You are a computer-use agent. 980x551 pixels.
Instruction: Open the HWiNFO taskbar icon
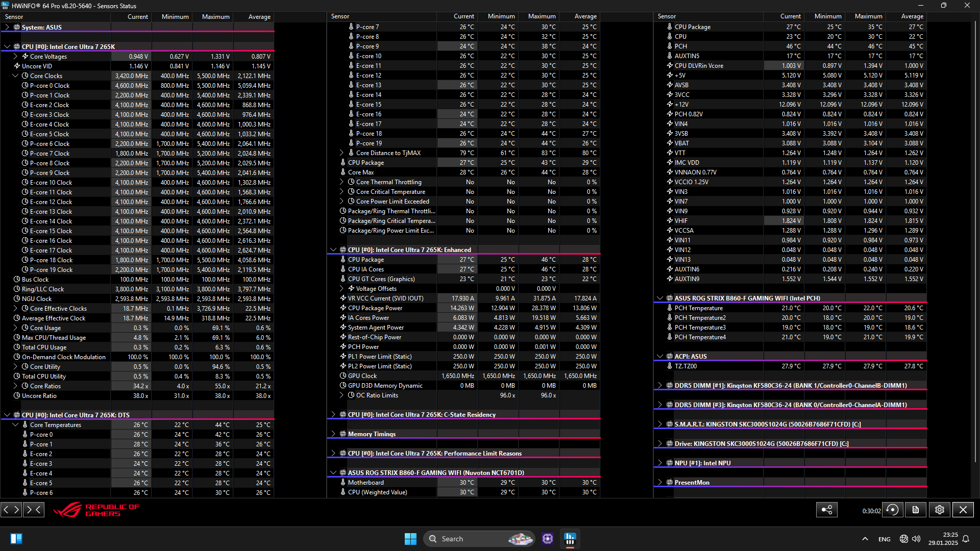[570, 539]
